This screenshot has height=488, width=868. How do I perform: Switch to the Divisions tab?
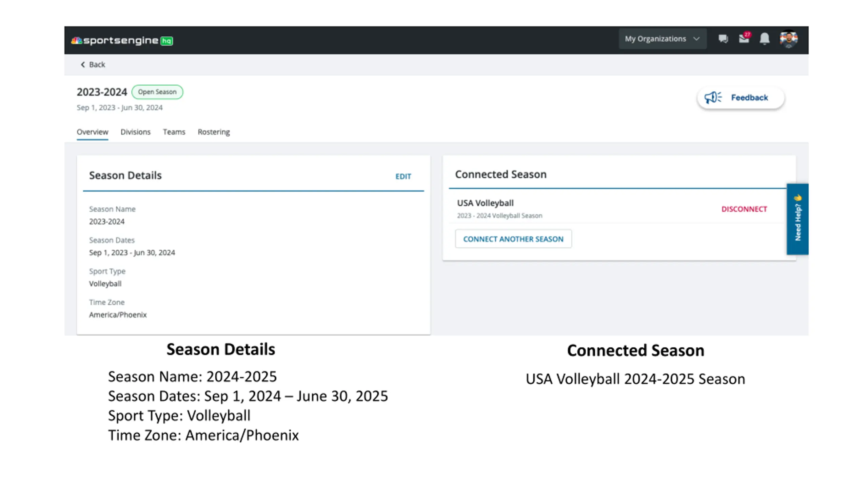pos(135,132)
